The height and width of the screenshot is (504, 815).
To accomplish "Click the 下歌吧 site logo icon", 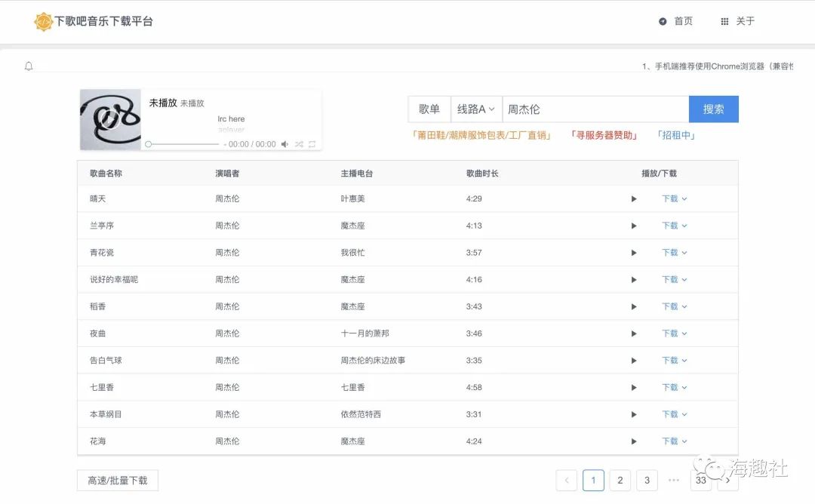I will click(44, 21).
